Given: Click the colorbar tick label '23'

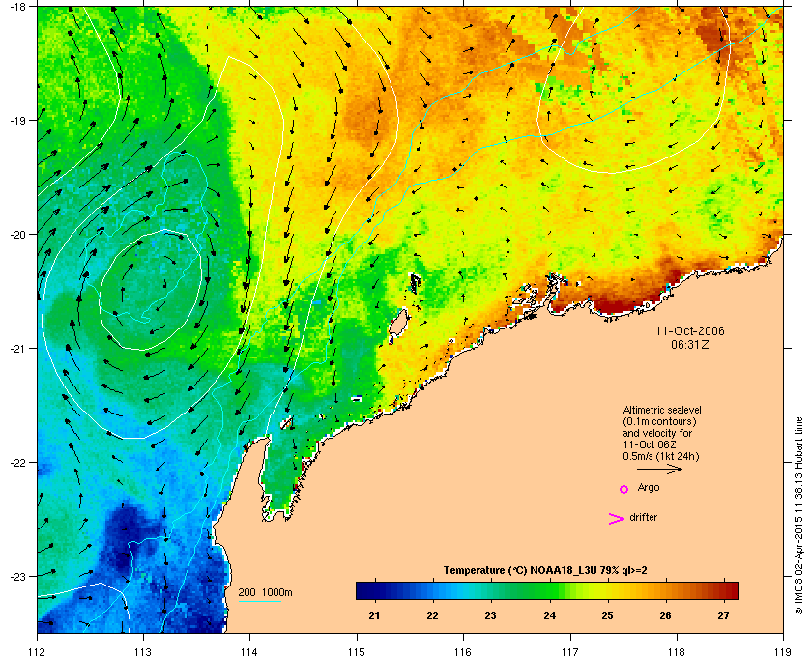Looking at the screenshot, I should [490, 615].
